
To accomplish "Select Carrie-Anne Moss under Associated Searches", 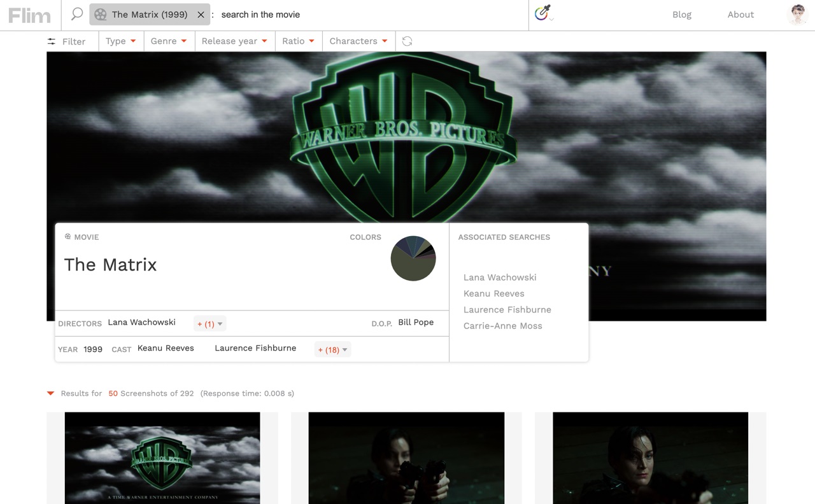I will point(503,326).
